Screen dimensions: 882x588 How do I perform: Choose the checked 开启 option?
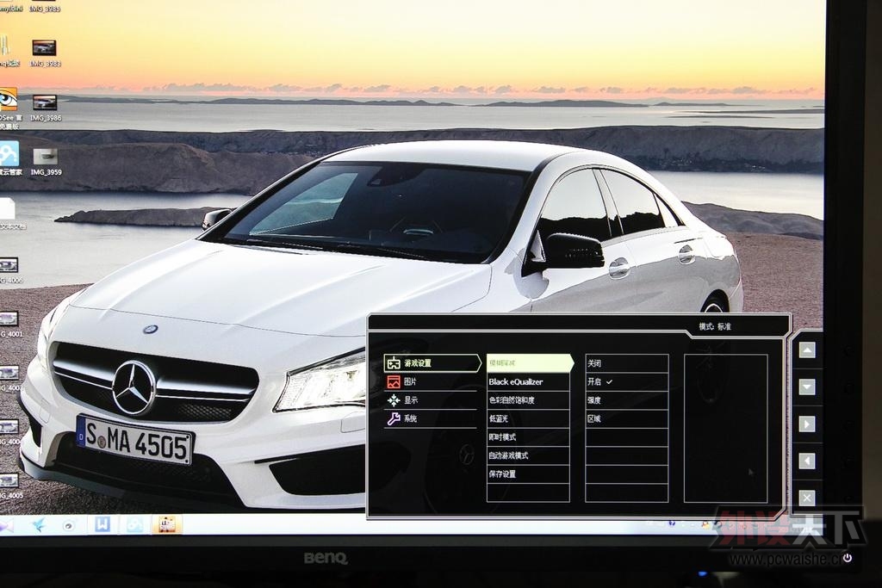coord(627,381)
